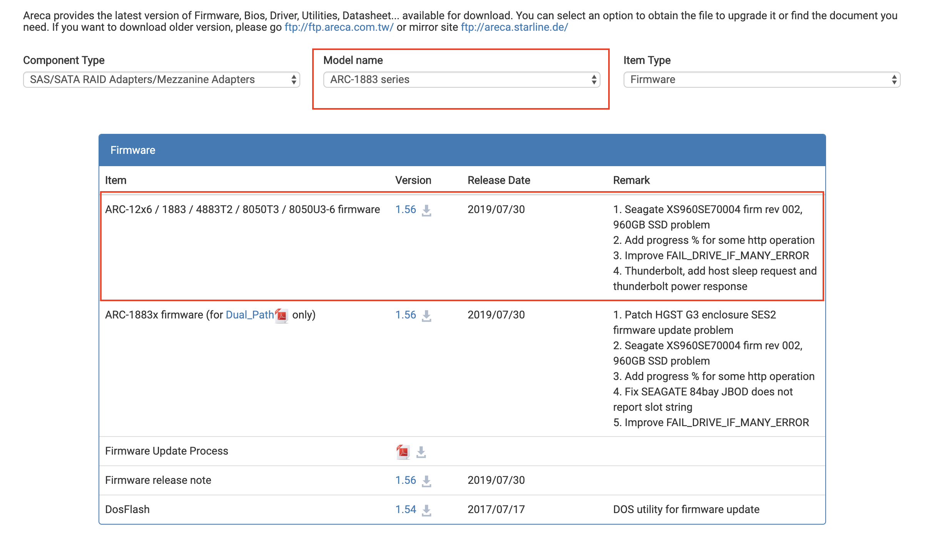Select the 'Firmware Update Process' row label
This screenshot has width=950, height=560.
[x=167, y=451]
